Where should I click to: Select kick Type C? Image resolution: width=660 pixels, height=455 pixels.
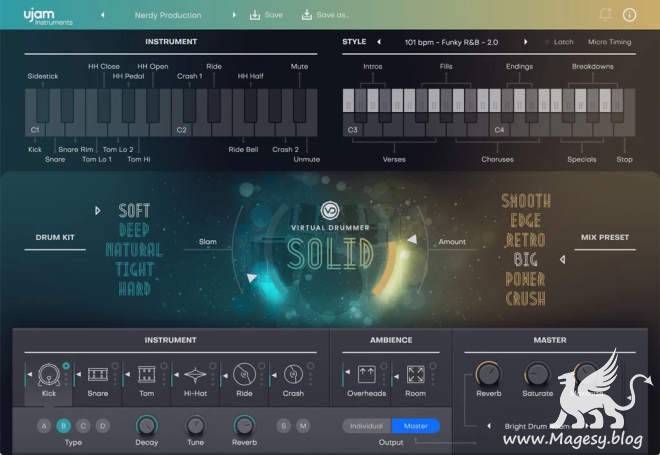click(x=83, y=426)
